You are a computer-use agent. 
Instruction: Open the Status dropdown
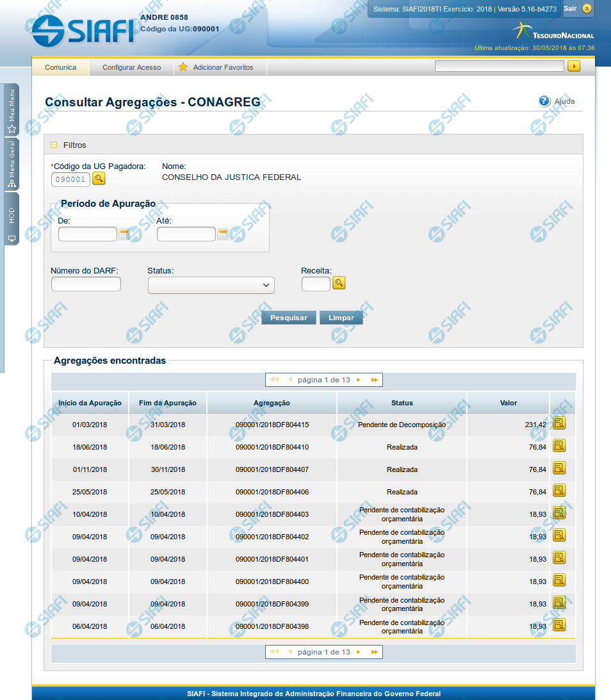(211, 285)
